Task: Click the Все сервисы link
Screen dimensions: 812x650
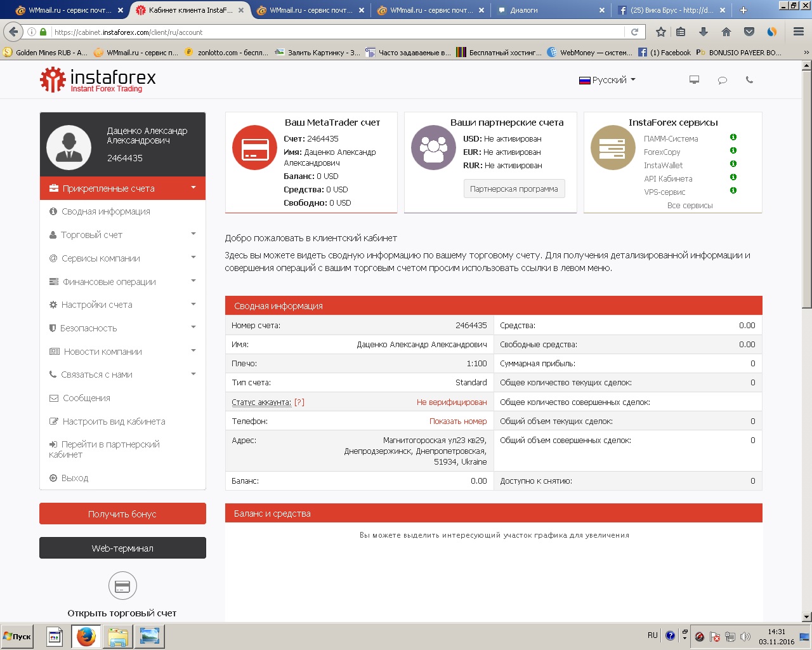Action: coord(690,206)
